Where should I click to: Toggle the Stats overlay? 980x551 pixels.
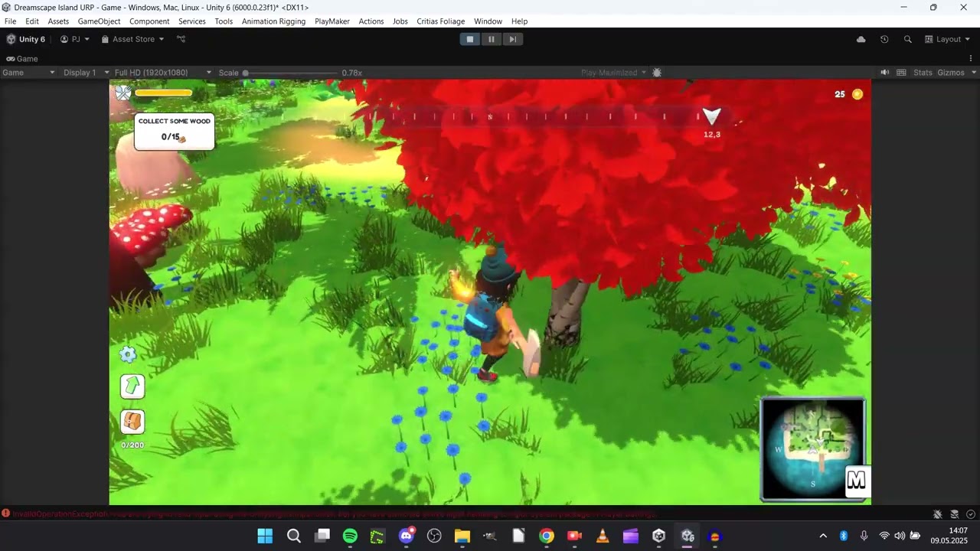click(x=923, y=73)
